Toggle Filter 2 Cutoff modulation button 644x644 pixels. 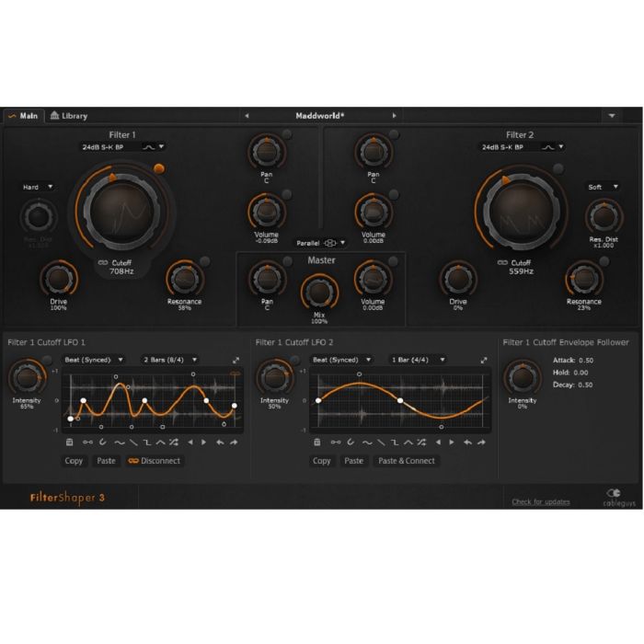[x=558, y=168]
